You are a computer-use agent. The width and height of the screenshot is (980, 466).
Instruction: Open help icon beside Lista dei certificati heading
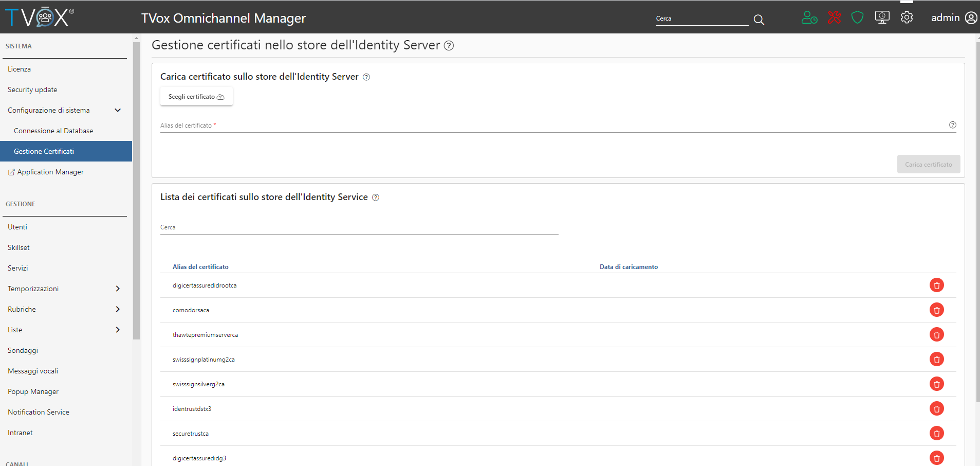coord(376,198)
